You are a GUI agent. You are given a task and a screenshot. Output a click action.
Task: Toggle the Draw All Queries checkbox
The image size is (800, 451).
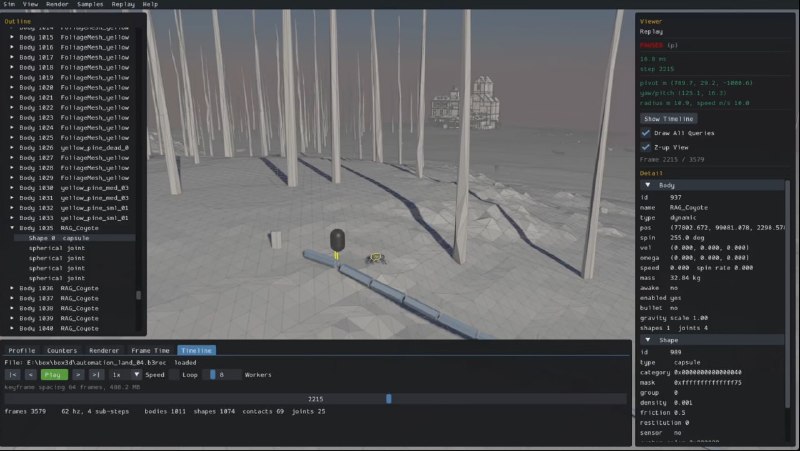click(645, 133)
